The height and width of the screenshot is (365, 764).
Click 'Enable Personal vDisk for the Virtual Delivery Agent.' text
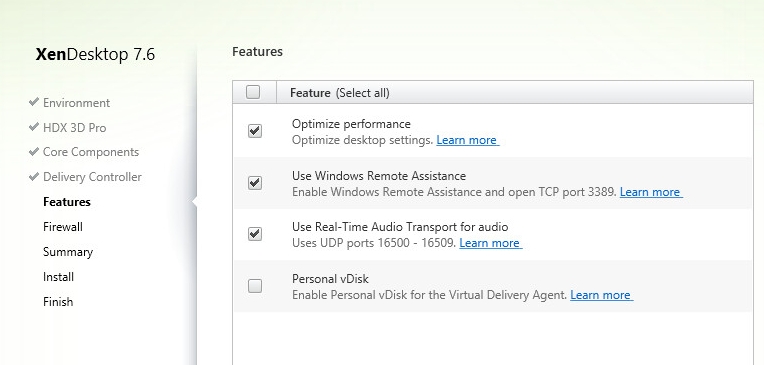point(429,295)
